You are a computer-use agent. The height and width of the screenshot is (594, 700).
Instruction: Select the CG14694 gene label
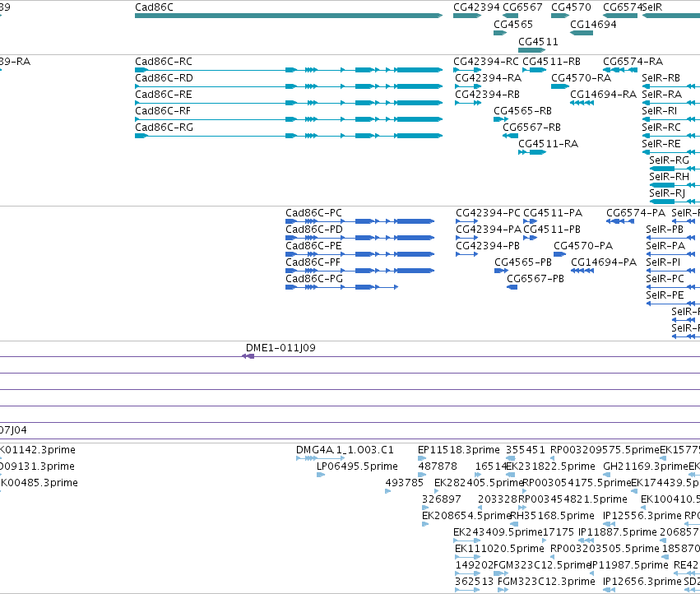(x=593, y=24)
